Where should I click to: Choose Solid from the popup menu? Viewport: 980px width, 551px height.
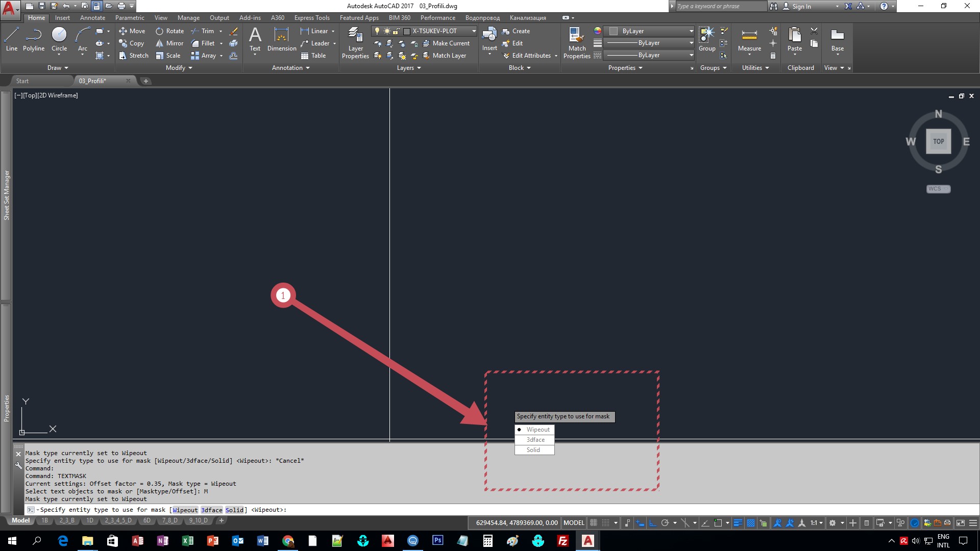(534, 450)
